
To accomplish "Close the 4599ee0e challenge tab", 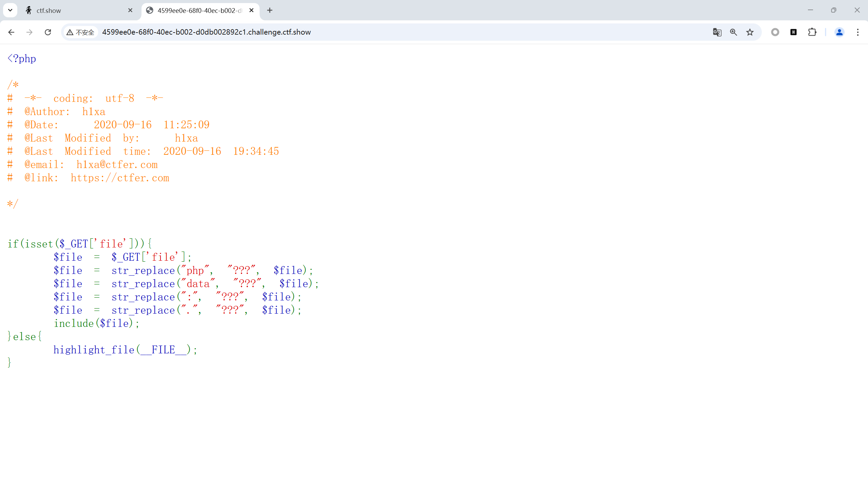I will click(x=251, y=10).
